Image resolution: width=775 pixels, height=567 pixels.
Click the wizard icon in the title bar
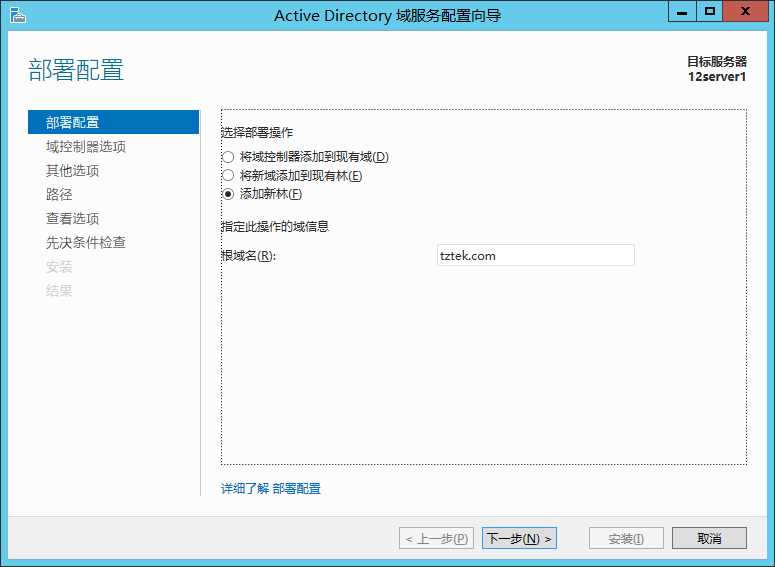(17, 15)
